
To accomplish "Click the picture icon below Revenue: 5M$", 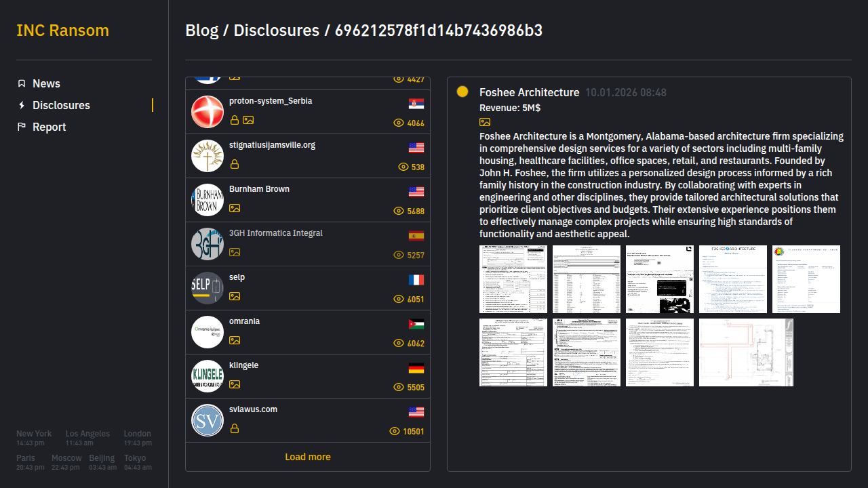I will (485, 122).
